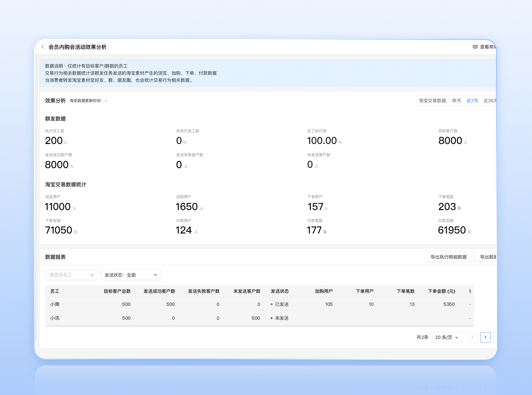
Task: Click the 导出数据 button
Action: click(486, 257)
